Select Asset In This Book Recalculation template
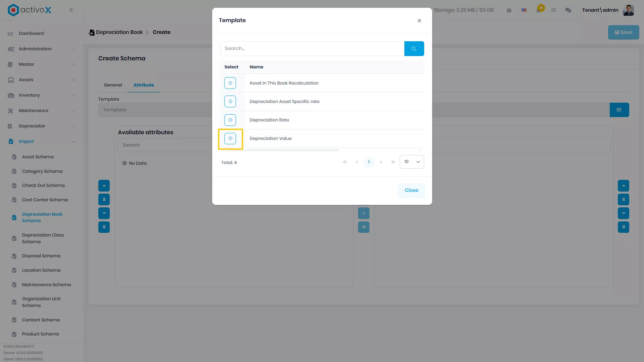The width and height of the screenshot is (644, 362). [x=230, y=83]
